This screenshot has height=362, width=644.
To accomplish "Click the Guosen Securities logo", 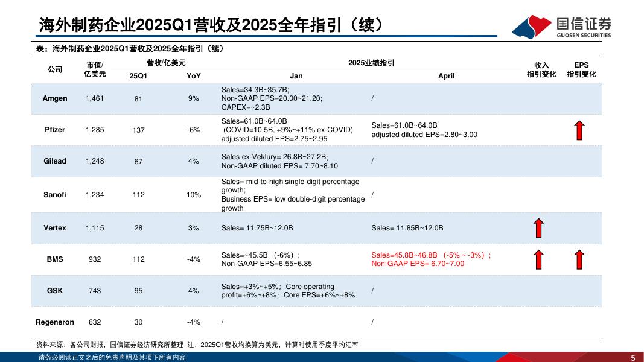I will pyautogui.click(x=561, y=27).
